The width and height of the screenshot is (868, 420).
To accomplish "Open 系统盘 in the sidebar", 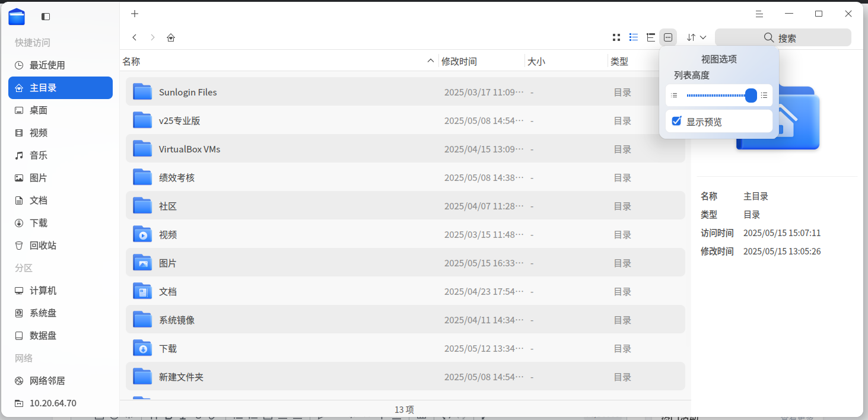I will (x=61, y=313).
